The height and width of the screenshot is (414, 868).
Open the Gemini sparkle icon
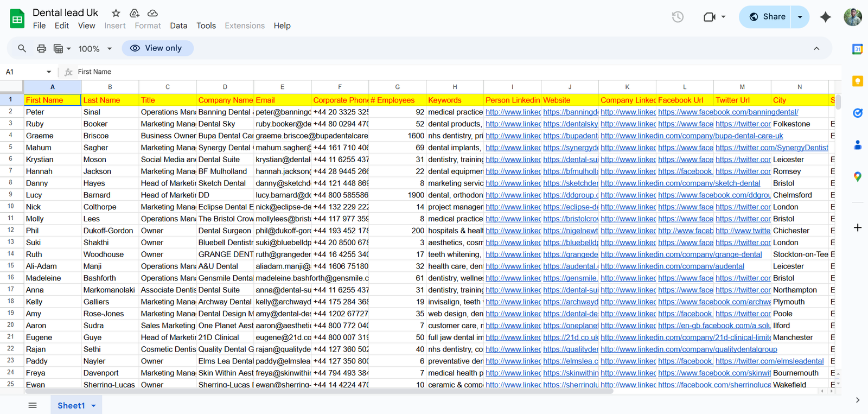(x=825, y=17)
